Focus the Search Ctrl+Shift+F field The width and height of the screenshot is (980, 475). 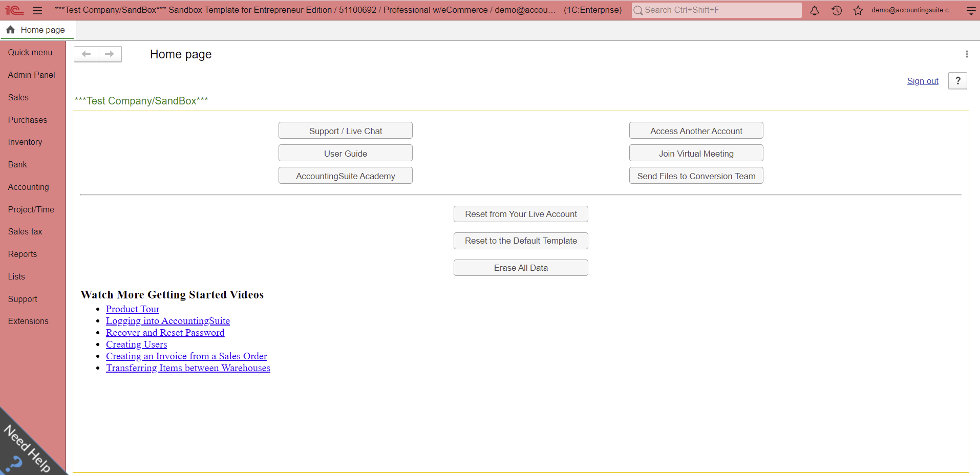point(717,10)
